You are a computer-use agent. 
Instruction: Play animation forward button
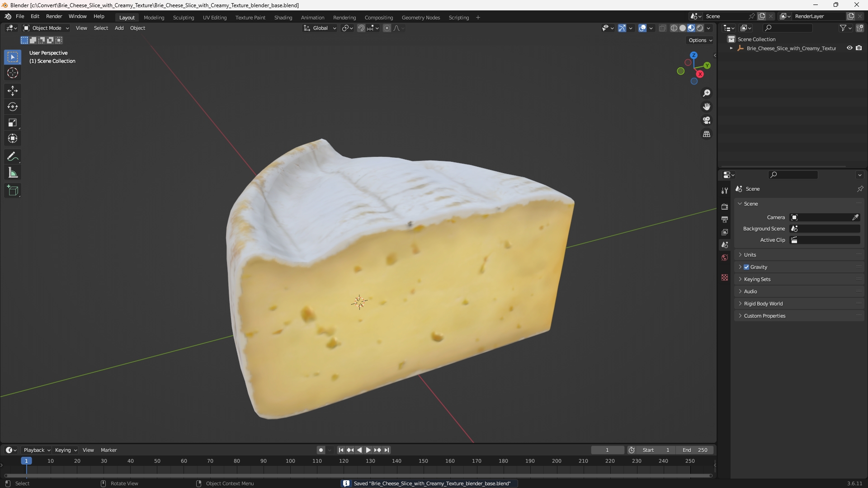coord(368,450)
